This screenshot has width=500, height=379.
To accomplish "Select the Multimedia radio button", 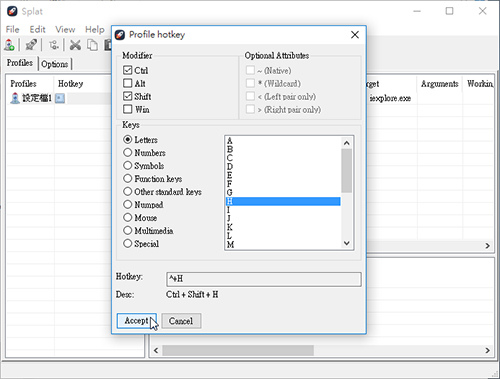I will 128,230.
